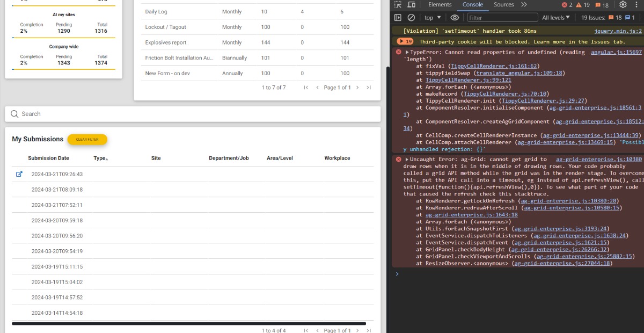Go to next page in My Submissions pagination

coord(357,330)
